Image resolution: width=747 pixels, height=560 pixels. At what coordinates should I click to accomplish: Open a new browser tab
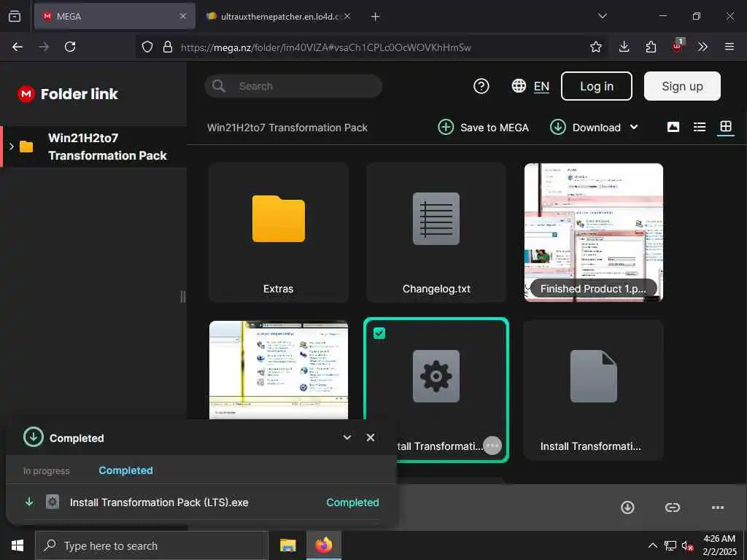click(x=375, y=17)
